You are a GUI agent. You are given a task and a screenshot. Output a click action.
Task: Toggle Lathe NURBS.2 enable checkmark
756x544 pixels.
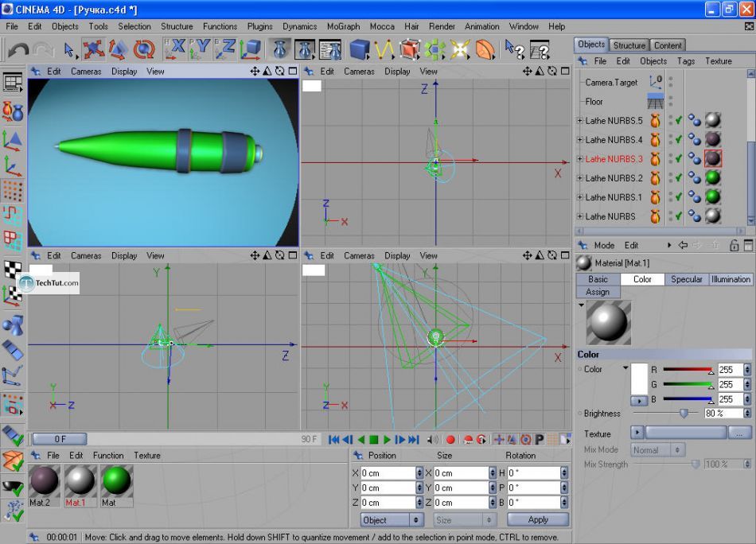tap(678, 178)
